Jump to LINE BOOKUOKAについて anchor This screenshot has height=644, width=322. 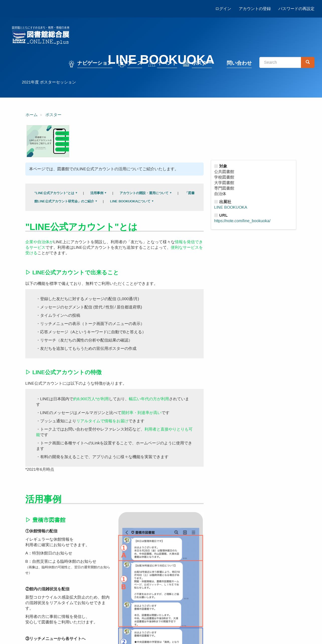[x=132, y=201]
